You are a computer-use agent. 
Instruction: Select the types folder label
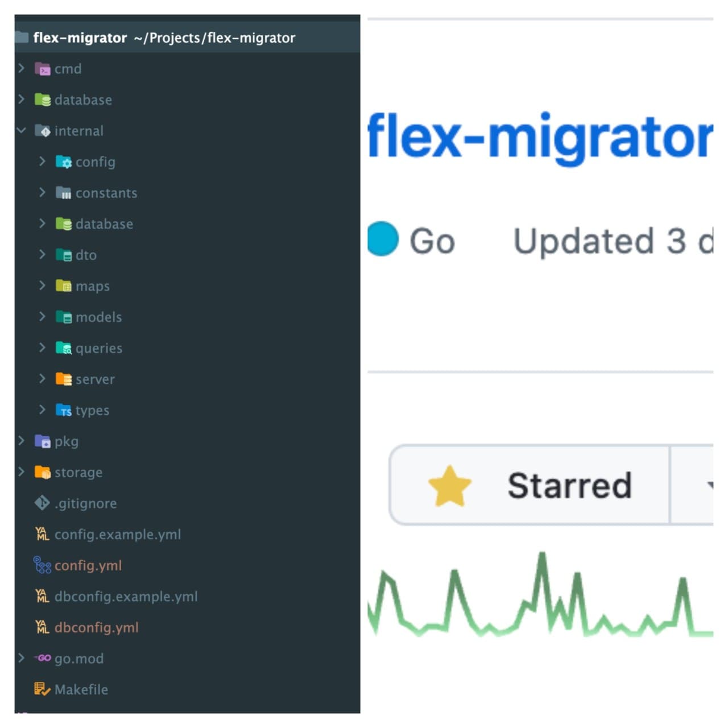click(92, 411)
